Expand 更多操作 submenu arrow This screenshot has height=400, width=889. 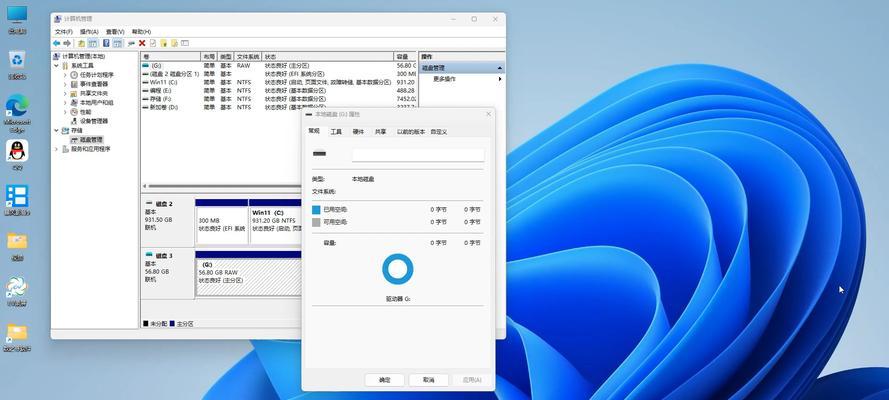(x=499, y=79)
